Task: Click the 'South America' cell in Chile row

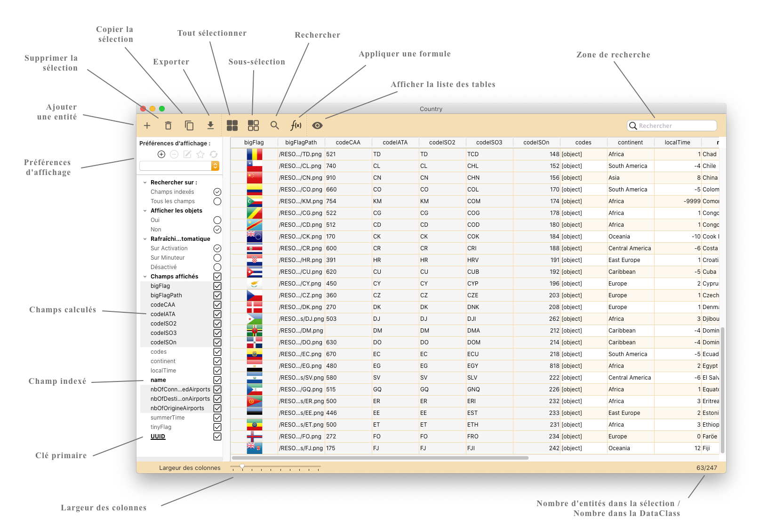Action: [631, 166]
